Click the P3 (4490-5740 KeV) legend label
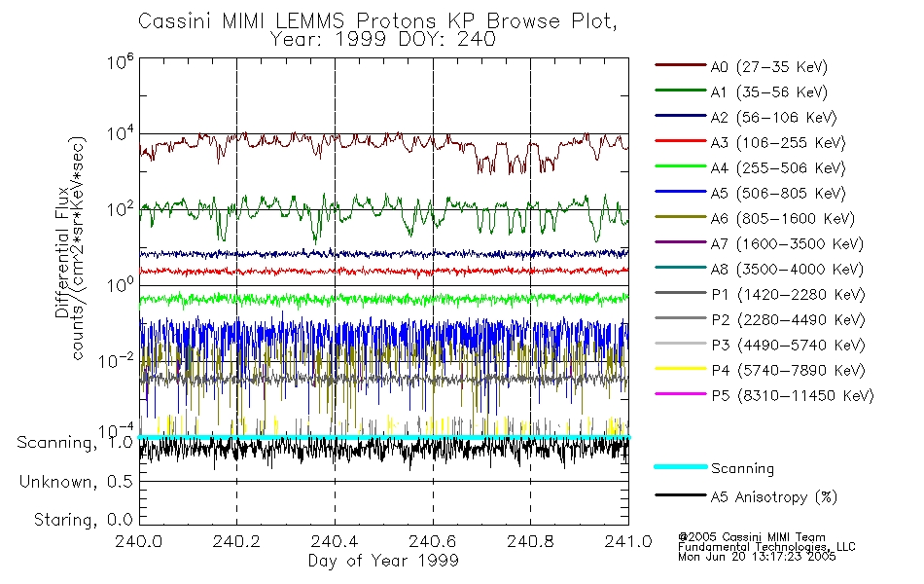This screenshot has width=924, height=584. [x=788, y=346]
